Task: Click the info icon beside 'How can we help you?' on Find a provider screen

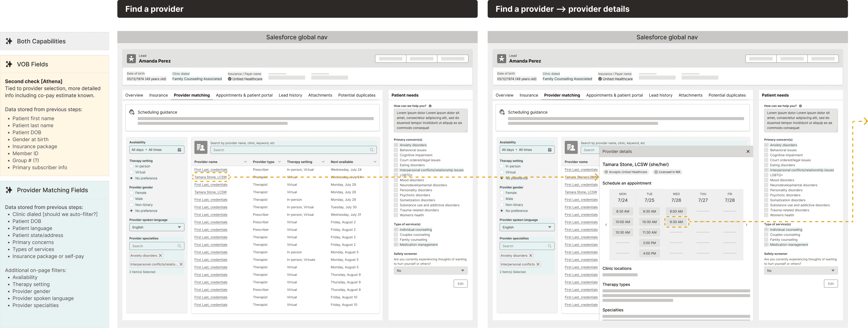Action: tap(430, 106)
